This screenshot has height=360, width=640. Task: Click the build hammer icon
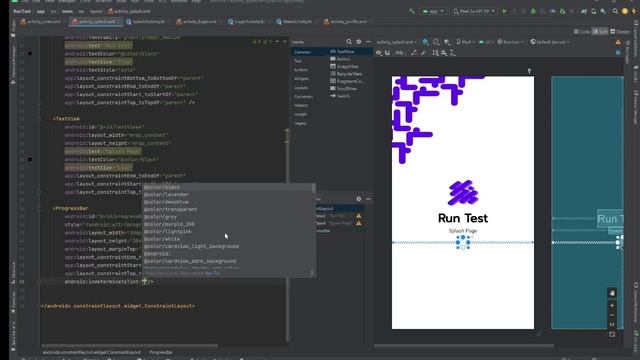pos(412,11)
